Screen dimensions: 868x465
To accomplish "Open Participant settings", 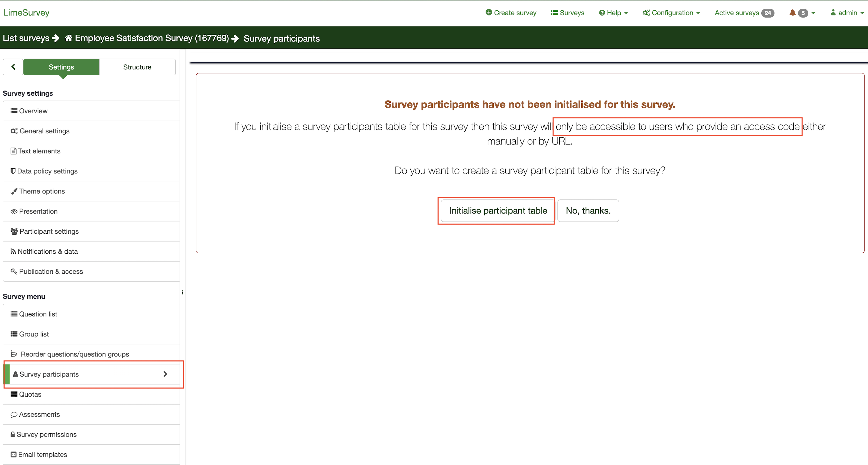I will coord(91,231).
